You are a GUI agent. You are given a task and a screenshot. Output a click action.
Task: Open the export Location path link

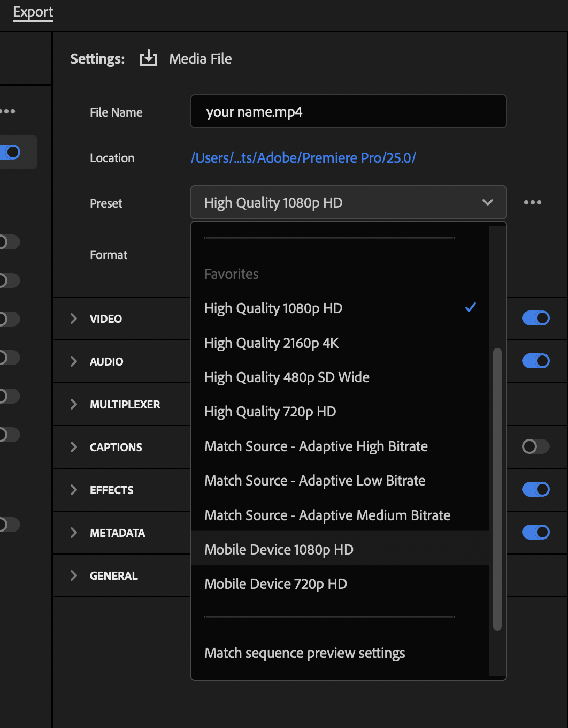pos(303,158)
